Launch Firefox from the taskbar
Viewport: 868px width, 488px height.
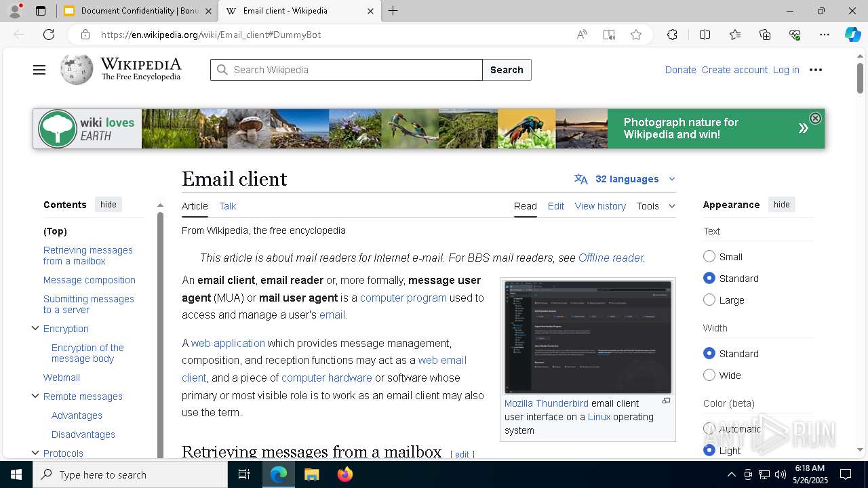(344, 474)
